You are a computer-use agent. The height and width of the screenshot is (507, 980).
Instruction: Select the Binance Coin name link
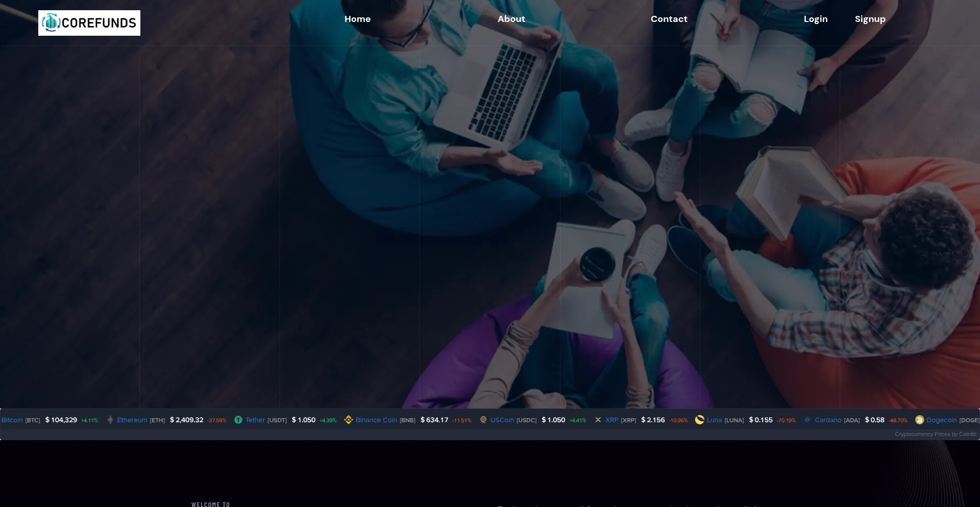click(x=376, y=420)
